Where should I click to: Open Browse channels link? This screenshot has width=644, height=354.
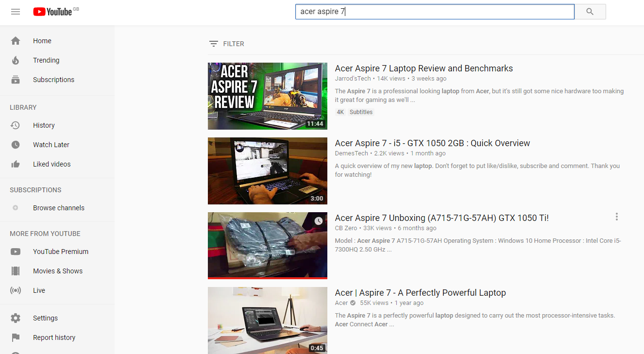(x=57, y=208)
